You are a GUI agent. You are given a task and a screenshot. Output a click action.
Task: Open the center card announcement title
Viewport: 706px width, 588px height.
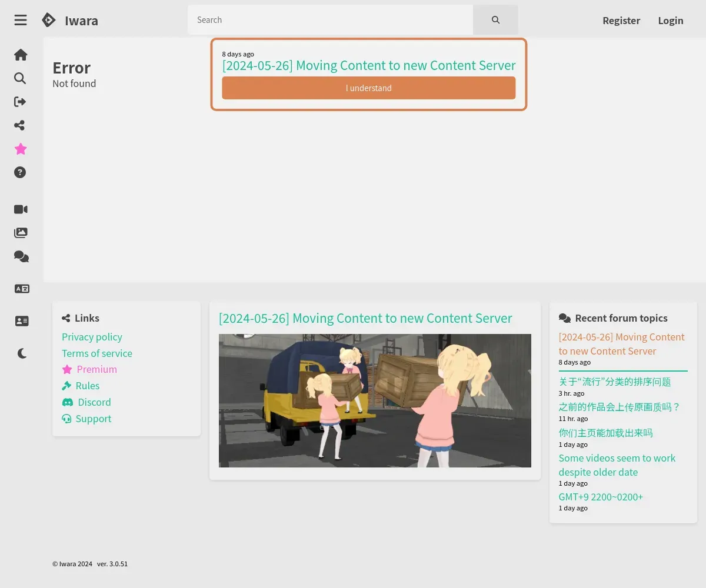365,318
